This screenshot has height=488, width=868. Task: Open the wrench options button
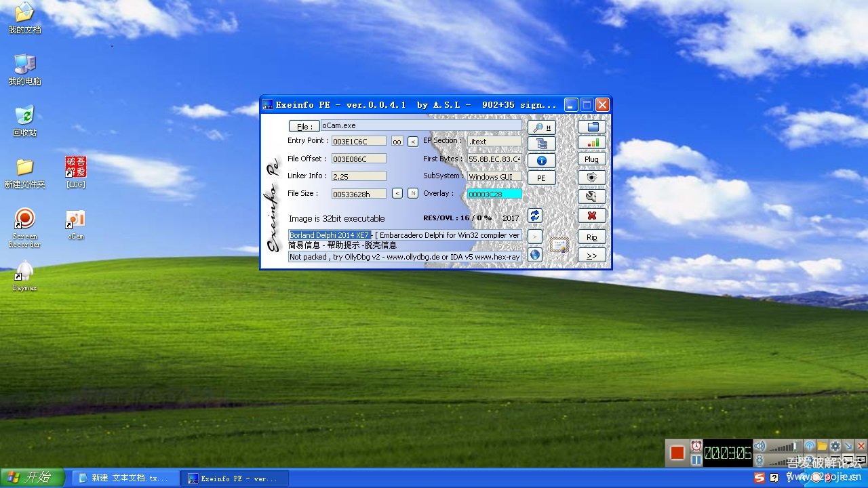tap(592, 196)
